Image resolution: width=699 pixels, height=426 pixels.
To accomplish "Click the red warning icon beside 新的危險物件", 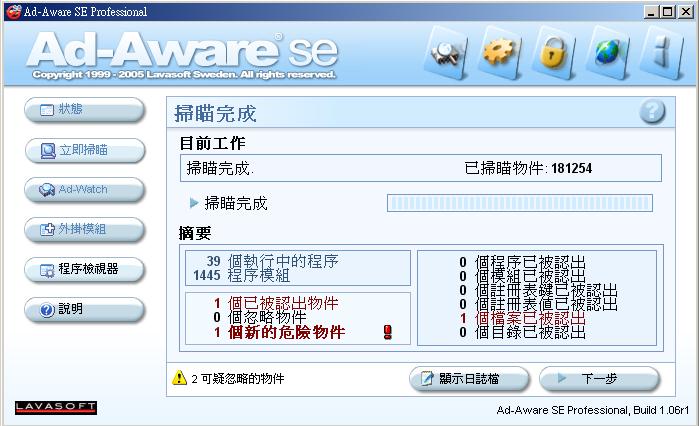I will 388,332.
